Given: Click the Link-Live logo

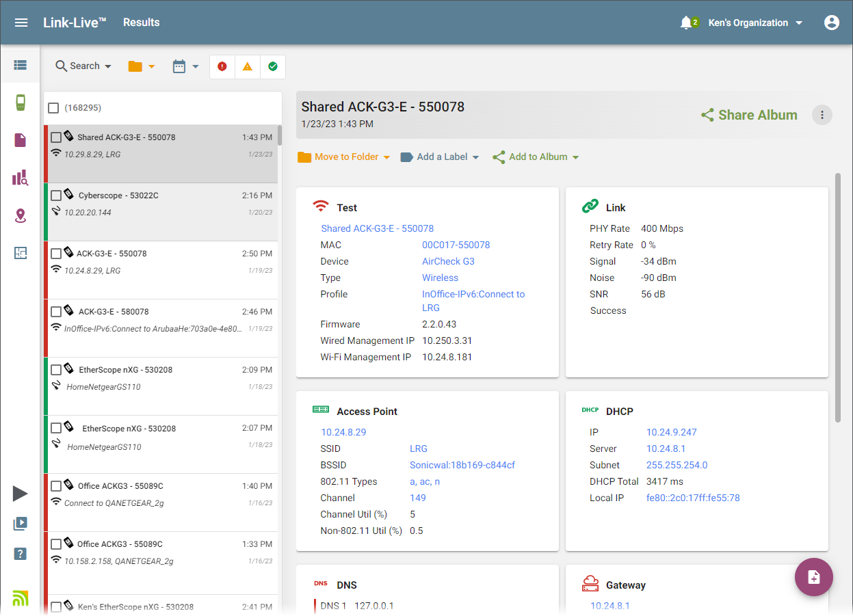Looking at the screenshot, I should tap(75, 23).
